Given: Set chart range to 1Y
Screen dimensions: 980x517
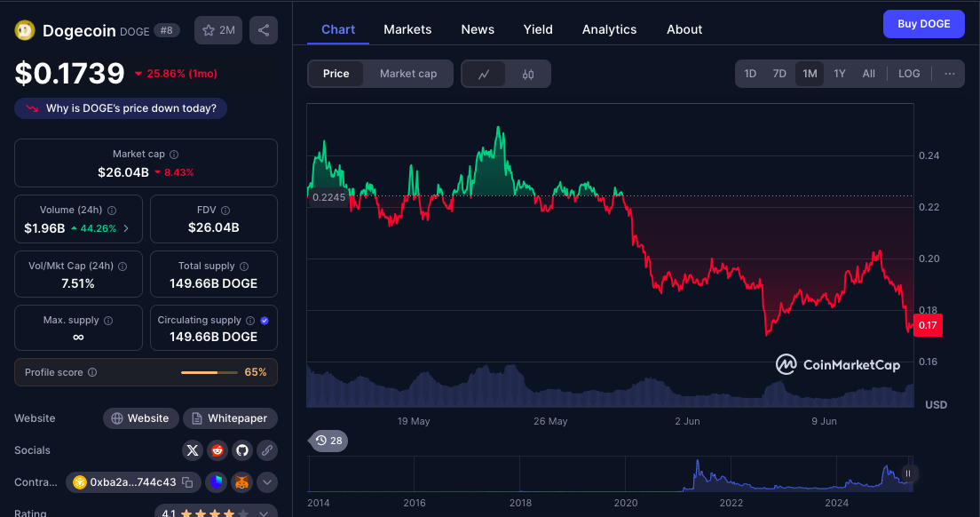Looking at the screenshot, I should [840, 74].
